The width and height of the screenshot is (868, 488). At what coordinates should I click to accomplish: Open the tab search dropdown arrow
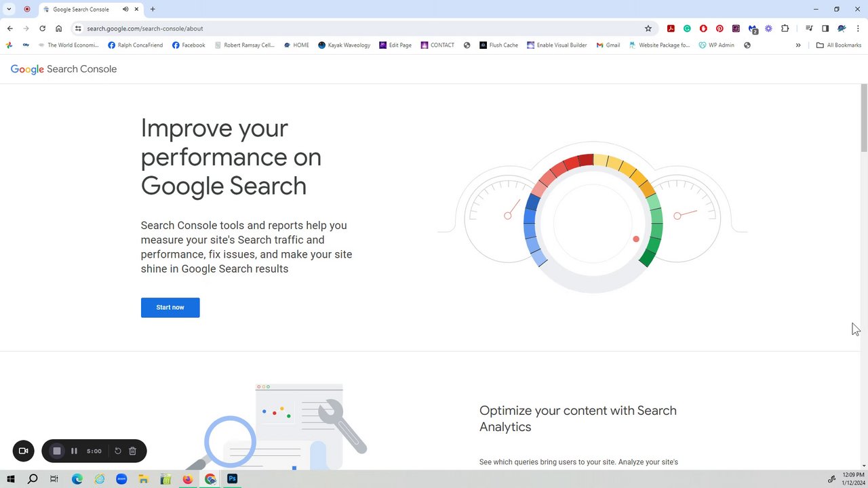click(9, 9)
